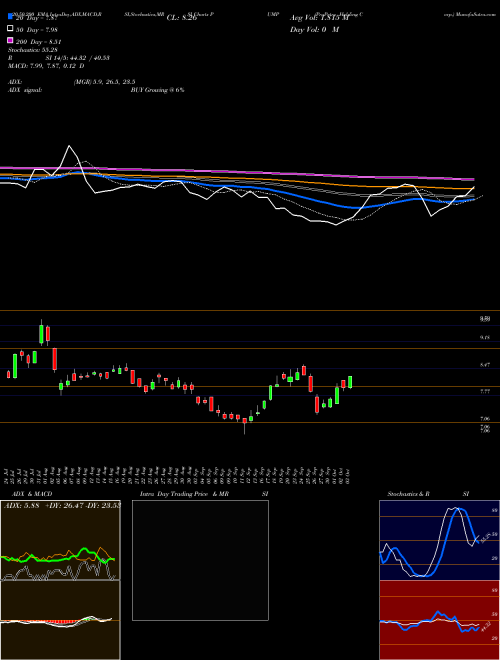Open the red RSI panel chart
Viewport: 500px width, 660px height.
tap(439, 620)
